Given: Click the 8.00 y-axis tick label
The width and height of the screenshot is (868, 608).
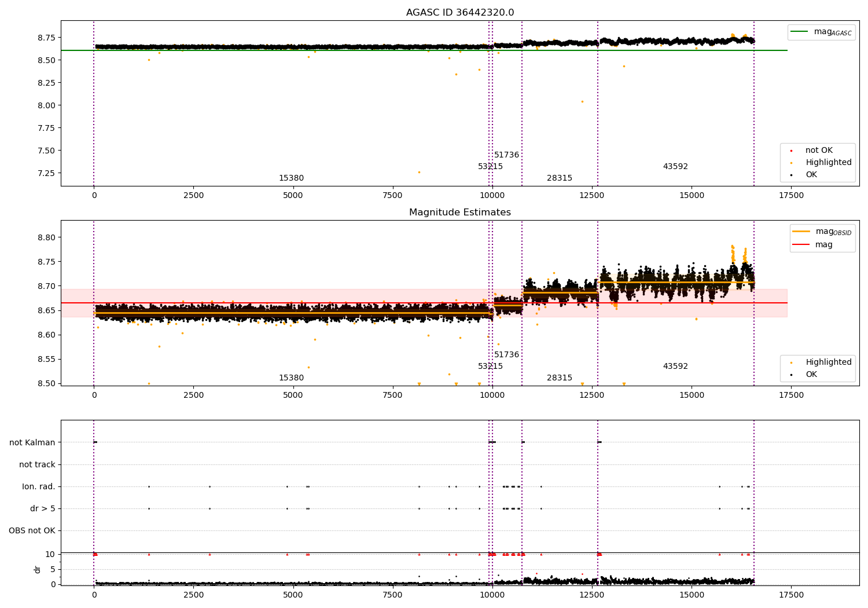Looking at the screenshot, I should coord(46,105).
